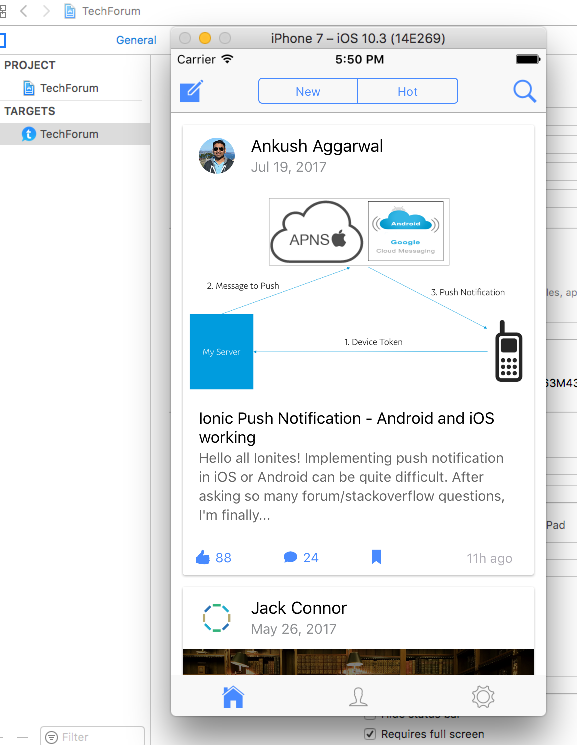The height and width of the screenshot is (745, 577).
Task: Tap Jack Connor's circular avatar
Action: 217,618
